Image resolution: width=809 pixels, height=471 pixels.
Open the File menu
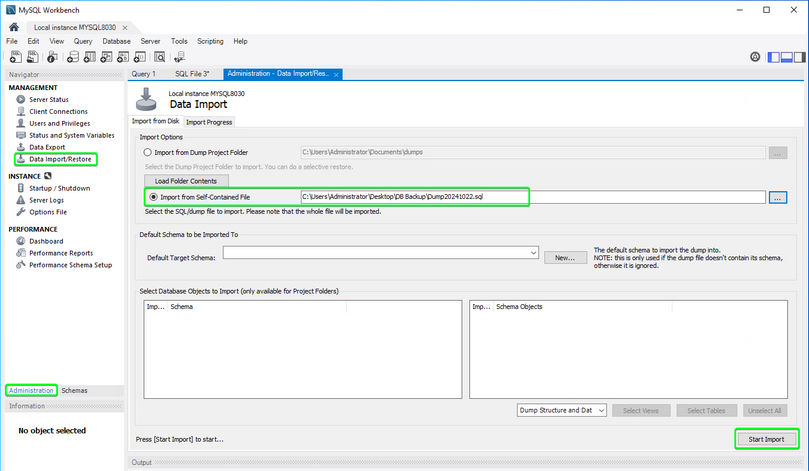coord(12,41)
